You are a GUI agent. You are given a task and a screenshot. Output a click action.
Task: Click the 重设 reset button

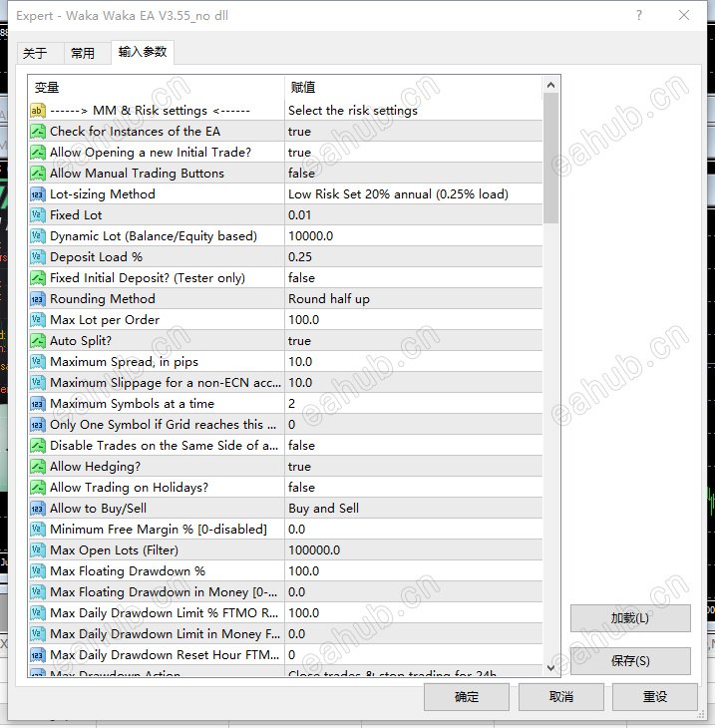tap(654, 696)
